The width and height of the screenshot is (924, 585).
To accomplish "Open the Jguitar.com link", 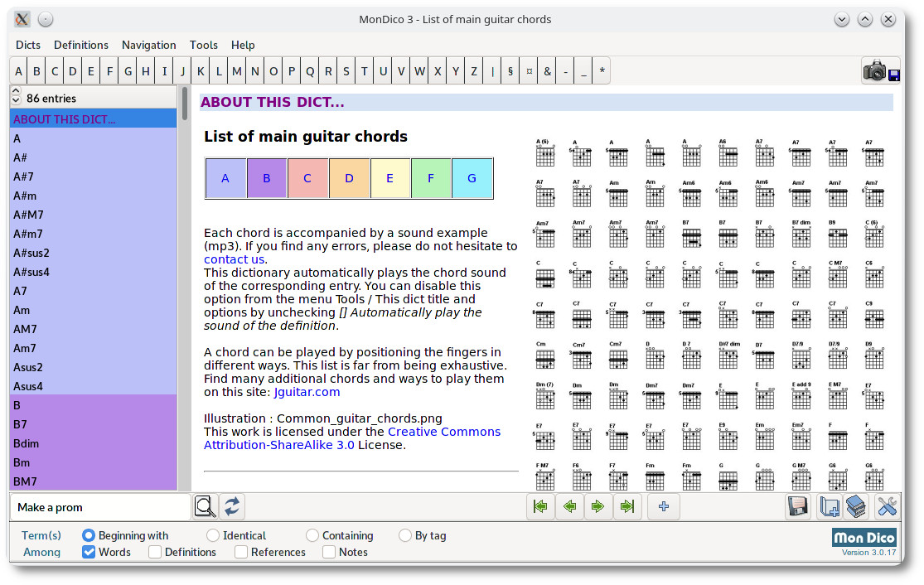I will click(307, 393).
